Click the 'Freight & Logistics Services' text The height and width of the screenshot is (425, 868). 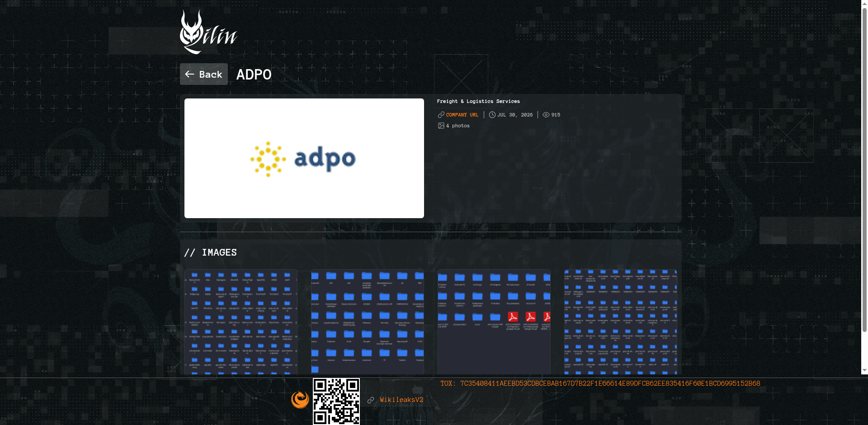tap(478, 101)
